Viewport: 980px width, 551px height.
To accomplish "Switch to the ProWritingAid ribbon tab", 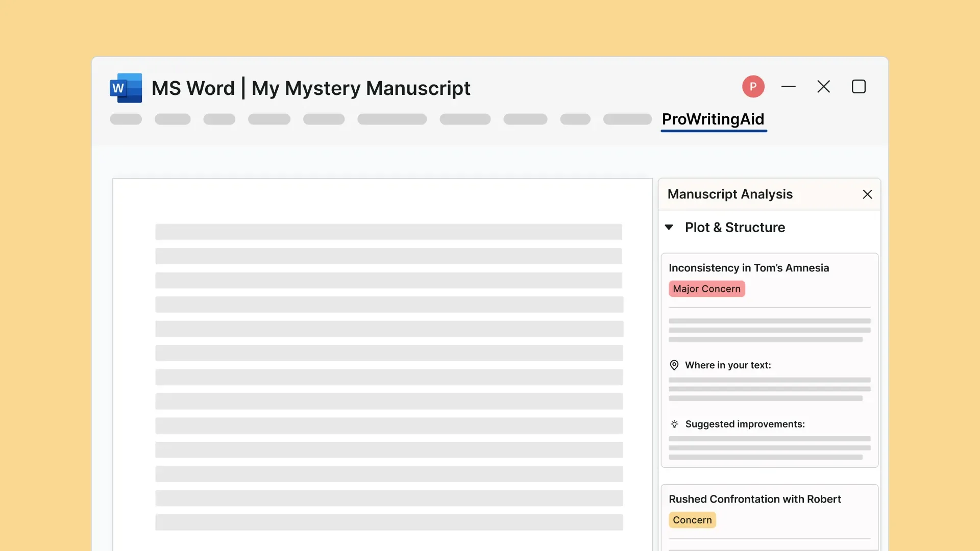I will [713, 119].
